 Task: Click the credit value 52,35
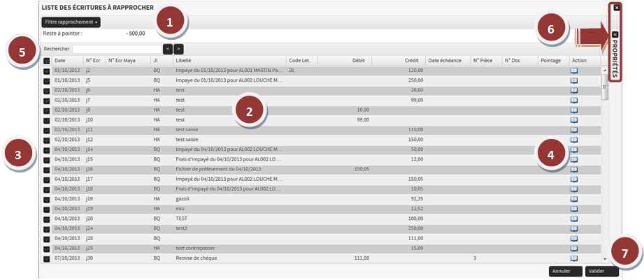(417, 199)
